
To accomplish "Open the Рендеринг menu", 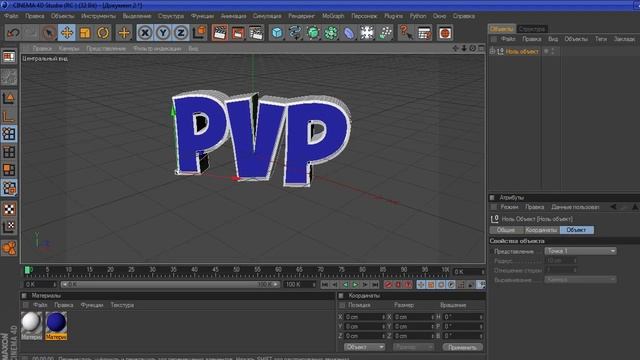I will pos(302,16).
